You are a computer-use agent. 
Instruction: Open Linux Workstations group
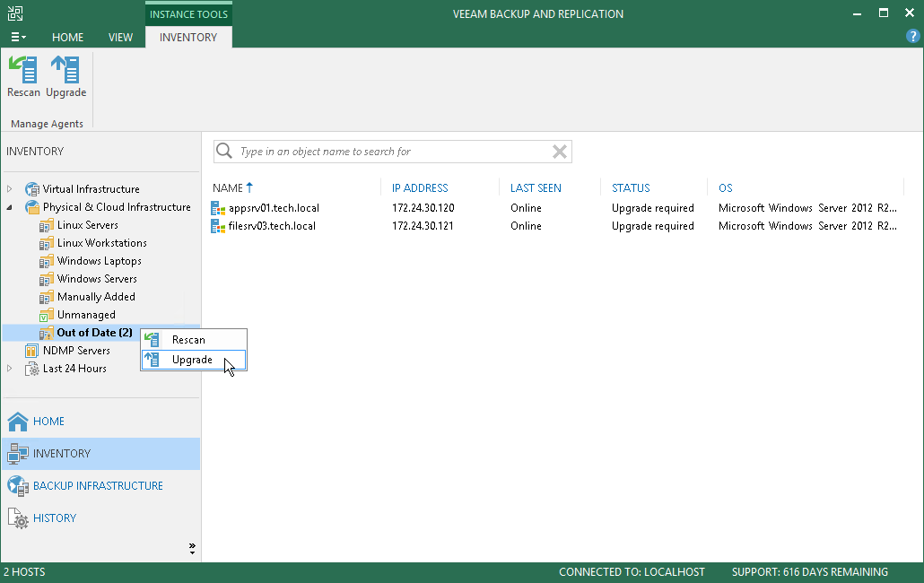102,243
